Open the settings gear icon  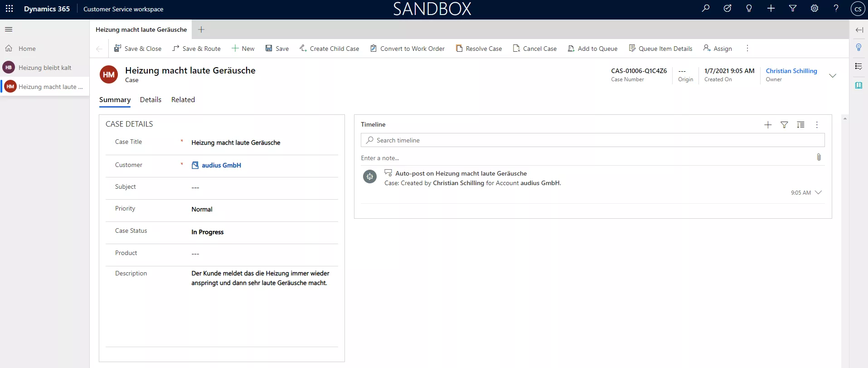814,8
